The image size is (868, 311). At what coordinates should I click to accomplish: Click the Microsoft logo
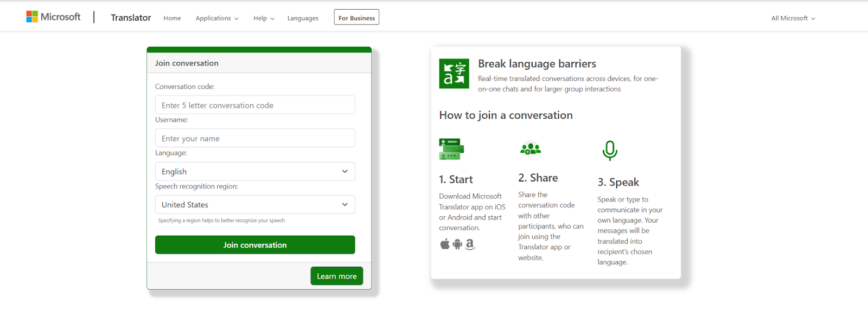pos(53,17)
